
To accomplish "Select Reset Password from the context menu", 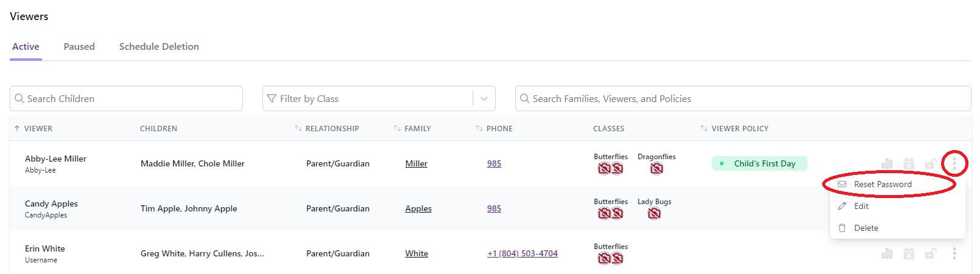I will (x=882, y=185).
